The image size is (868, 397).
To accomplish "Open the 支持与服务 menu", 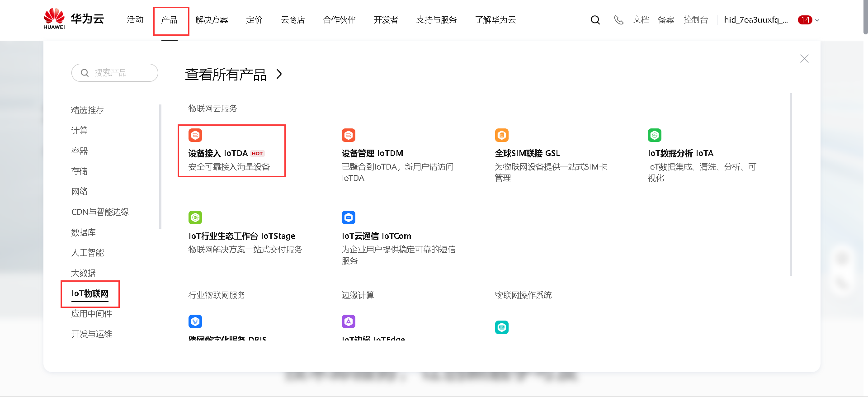I will click(x=436, y=20).
